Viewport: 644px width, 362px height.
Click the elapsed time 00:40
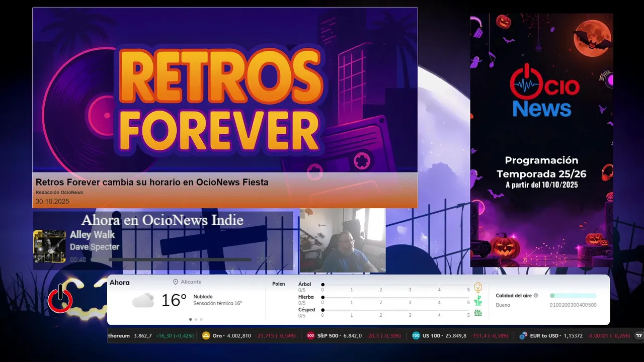78,260
